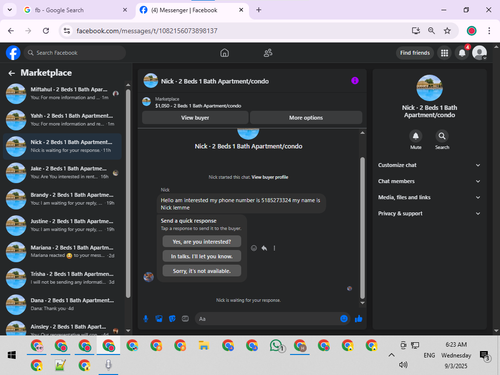Focus the Search Facebook field

coord(75,53)
